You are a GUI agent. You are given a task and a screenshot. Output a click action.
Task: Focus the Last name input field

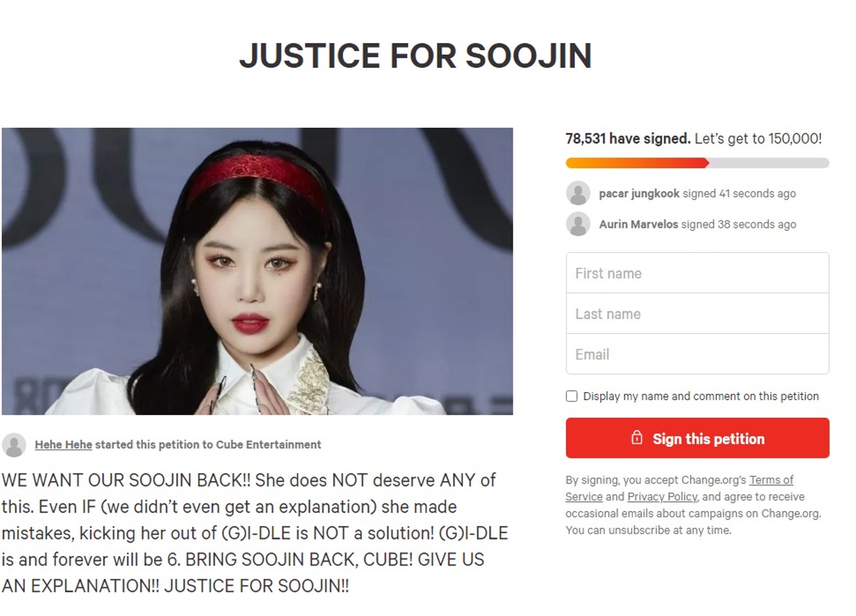click(x=697, y=313)
